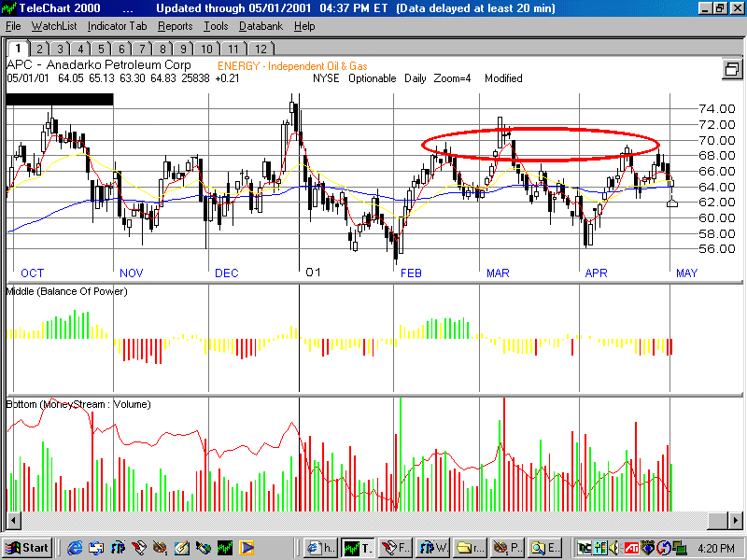Click the scroll right arrow under the chart
The width and height of the screenshot is (747, 560).
736,521
